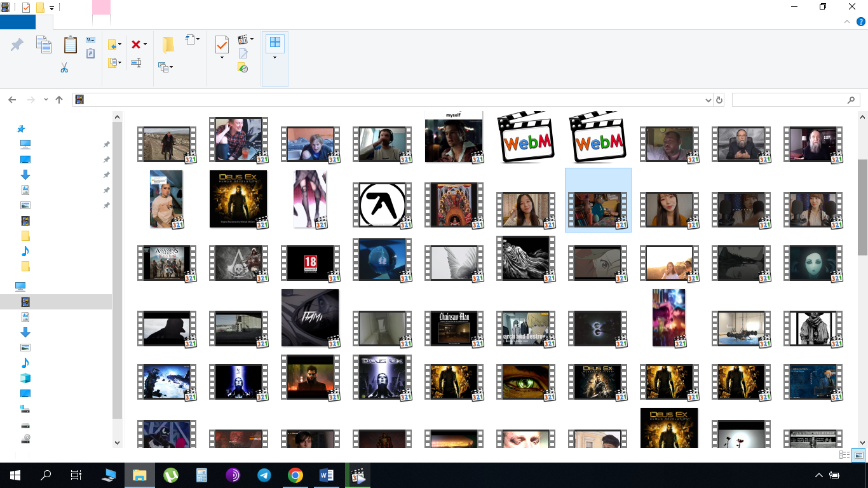868x488 pixels.
Task: Click the New item icon in the ribbon
Action: tap(189, 39)
